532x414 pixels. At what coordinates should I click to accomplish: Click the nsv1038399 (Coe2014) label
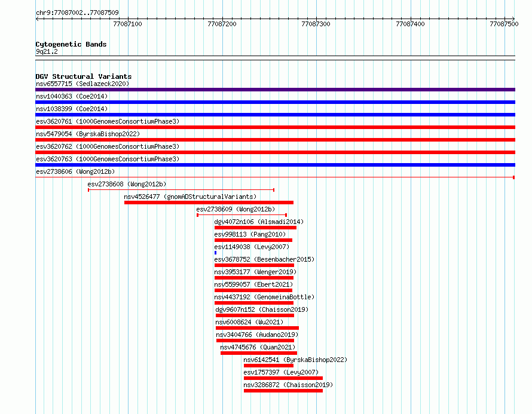pyautogui.click(x=72, y=109)
